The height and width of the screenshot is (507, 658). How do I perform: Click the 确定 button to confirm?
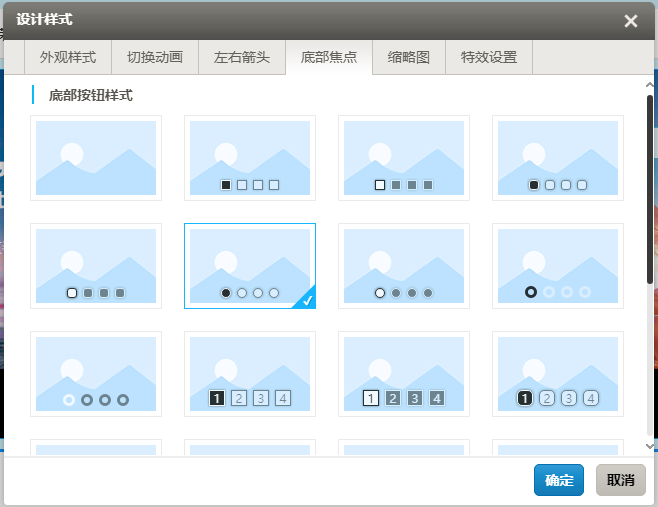pyautogui.click(x=559, y=480)
